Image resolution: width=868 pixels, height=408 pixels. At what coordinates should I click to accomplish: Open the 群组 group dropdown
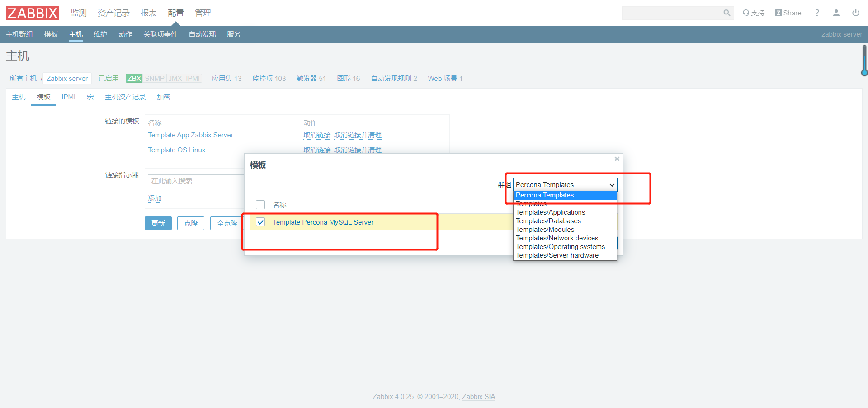click(x=565, y=185)
